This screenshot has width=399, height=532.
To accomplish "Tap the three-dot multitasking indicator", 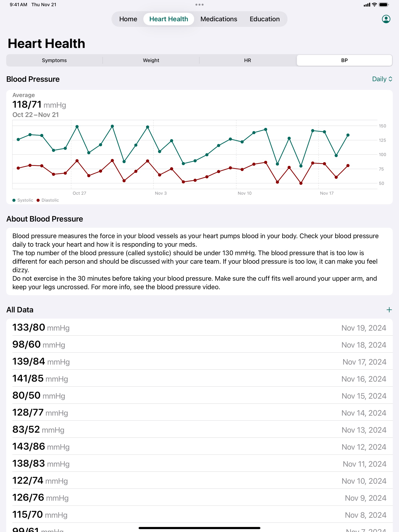I will [x=199, y=4].
